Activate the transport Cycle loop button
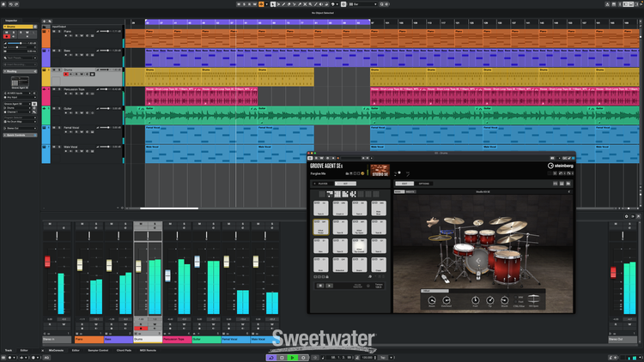This screenshot has width=644, height=362. click(270, 357)
